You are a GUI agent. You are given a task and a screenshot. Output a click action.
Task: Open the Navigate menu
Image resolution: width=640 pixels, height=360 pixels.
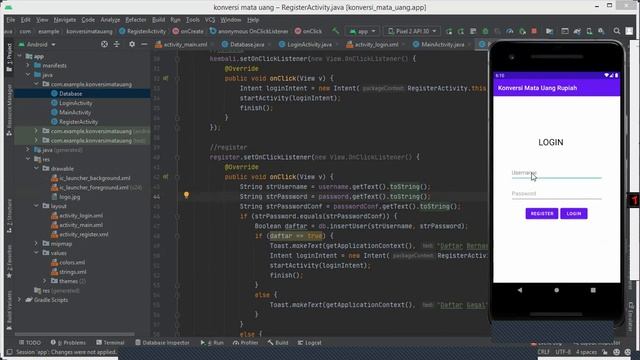click(x=64, y=20)
